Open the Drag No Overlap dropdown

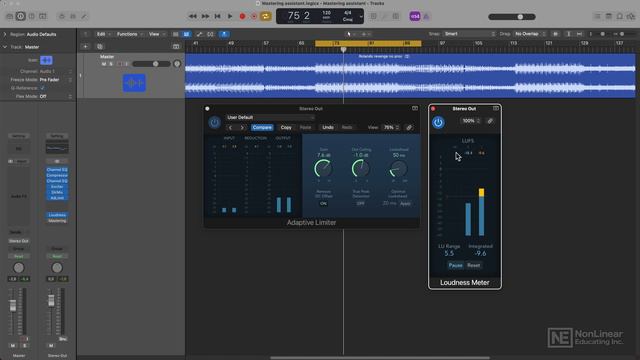pos(530,34)
